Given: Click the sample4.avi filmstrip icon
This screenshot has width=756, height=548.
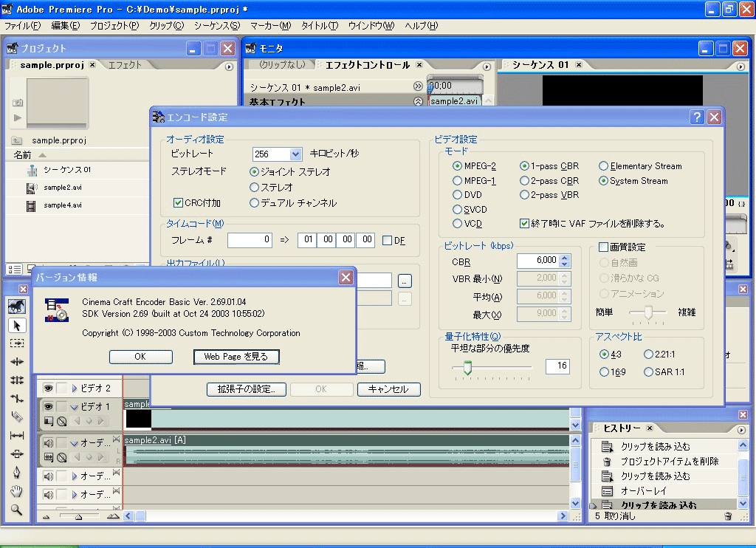Looking at the screenshot, I should point(31,206).
